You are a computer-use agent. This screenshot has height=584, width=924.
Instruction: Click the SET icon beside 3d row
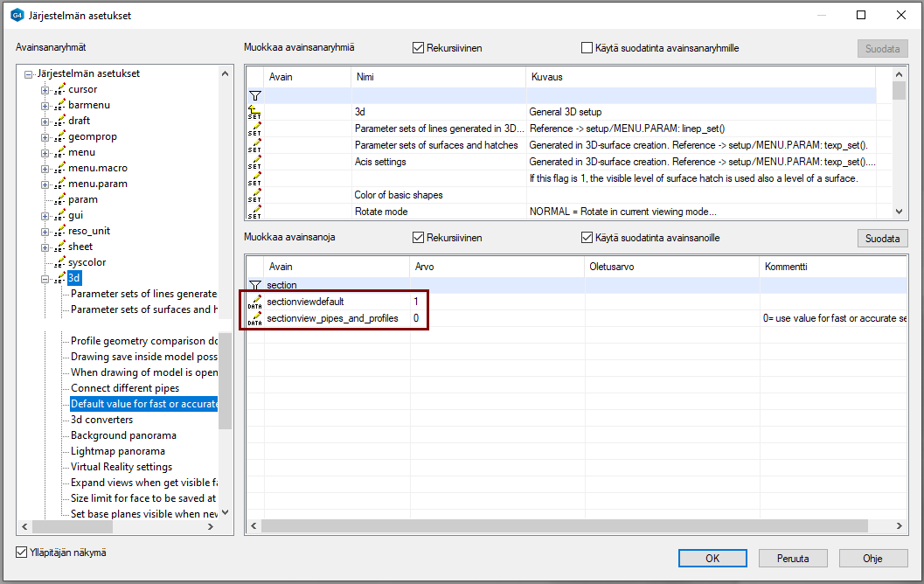pos(254,112)
